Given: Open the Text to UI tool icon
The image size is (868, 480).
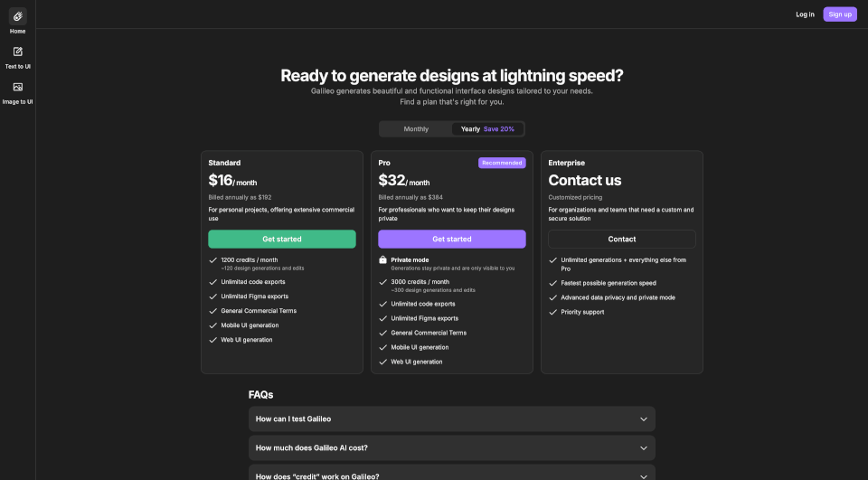Looking at the screenshot, I should pos(17,52).
